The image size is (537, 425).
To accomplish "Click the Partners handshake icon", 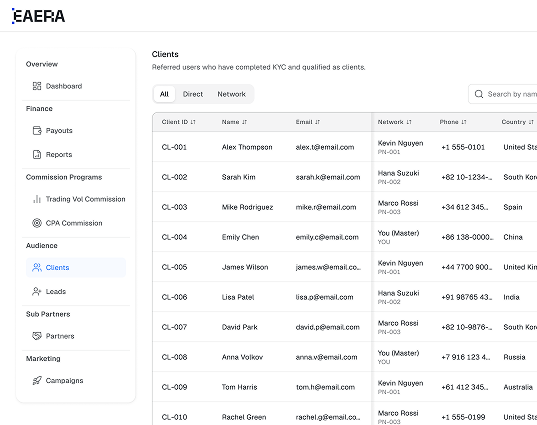I will pyautogui.click(x=37, y=336).
